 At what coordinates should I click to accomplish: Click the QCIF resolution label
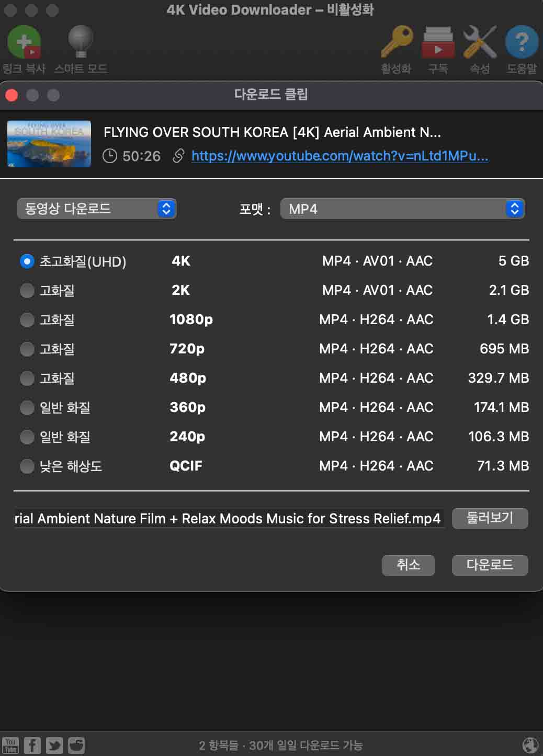click(186, 466)
